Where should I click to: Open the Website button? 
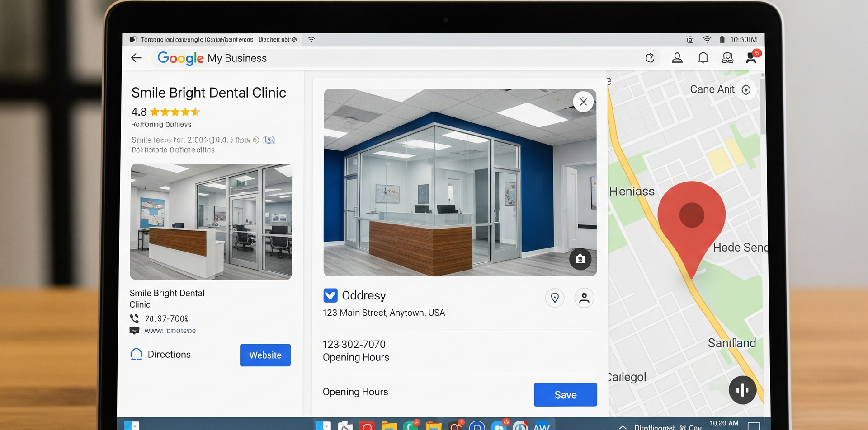coord(265,355)
